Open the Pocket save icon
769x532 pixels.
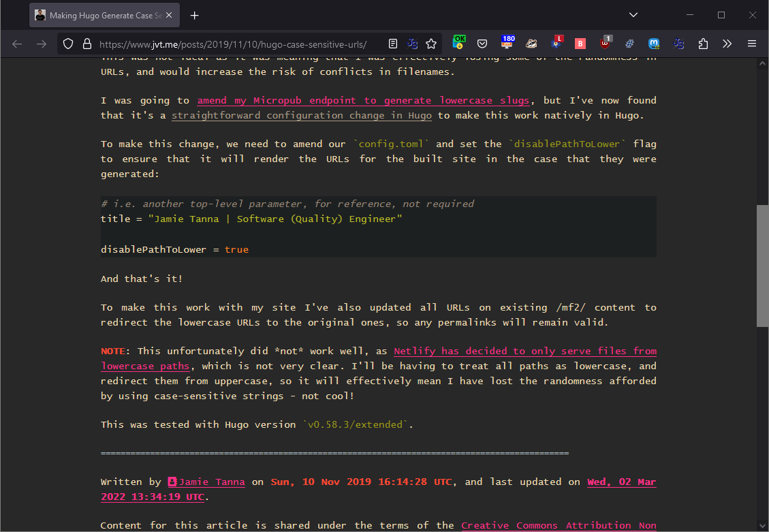tap(482, 44)
